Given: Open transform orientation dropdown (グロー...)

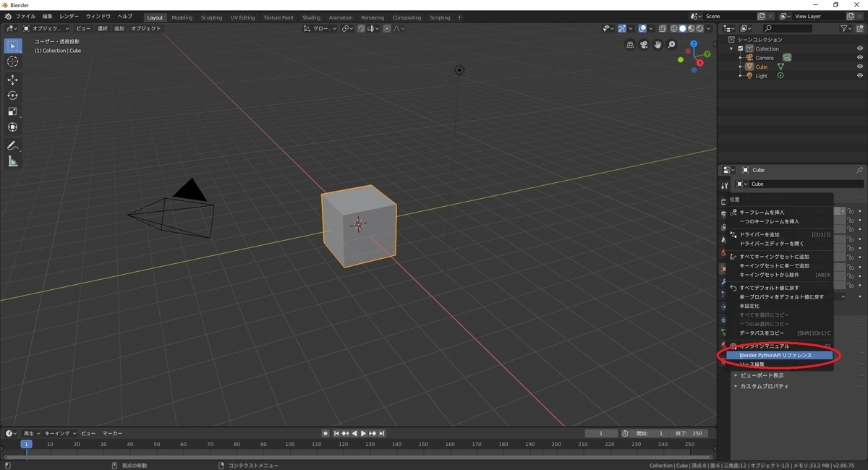Looking at the screenshot, I should click(320, 28).
